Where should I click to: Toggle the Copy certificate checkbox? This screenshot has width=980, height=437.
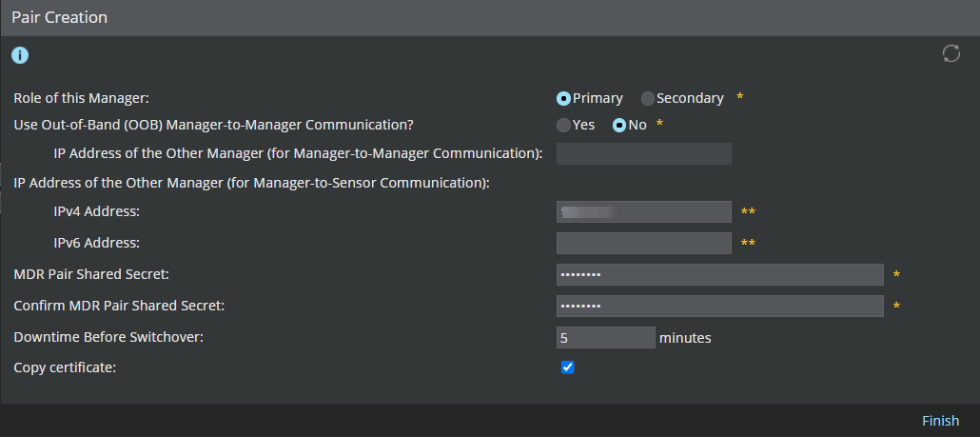567,367
